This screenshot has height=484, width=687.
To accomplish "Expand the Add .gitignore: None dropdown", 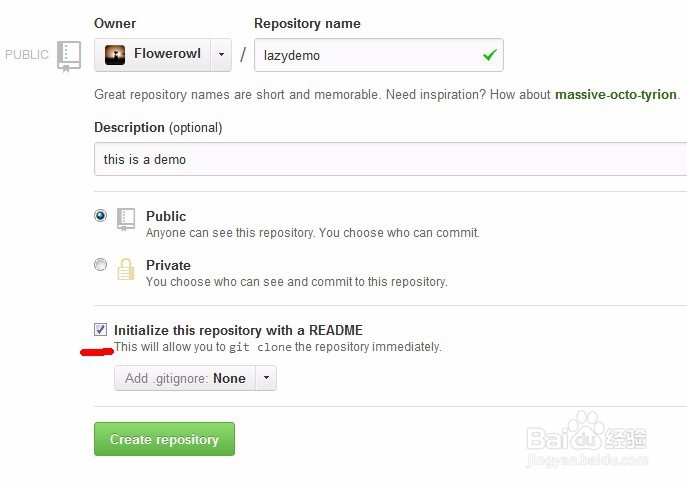I will pos(185,378).
